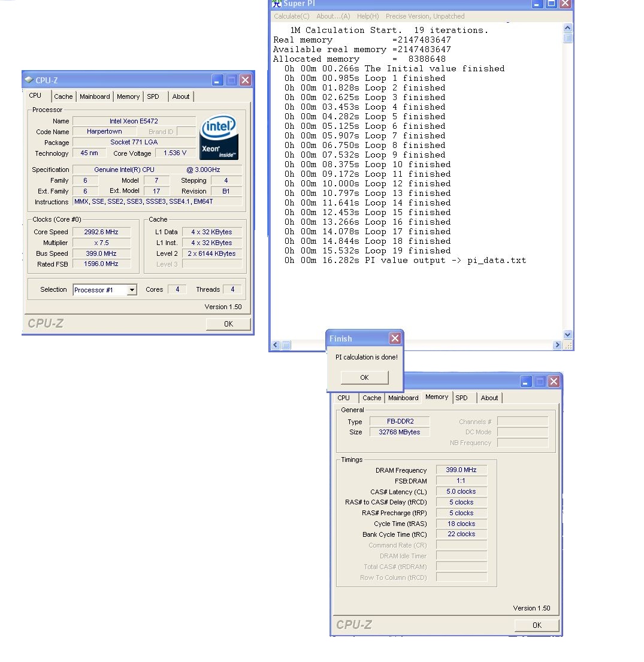
Task: Select Memory tab in CPU-Z Memory window
Action: pos(437,397)
